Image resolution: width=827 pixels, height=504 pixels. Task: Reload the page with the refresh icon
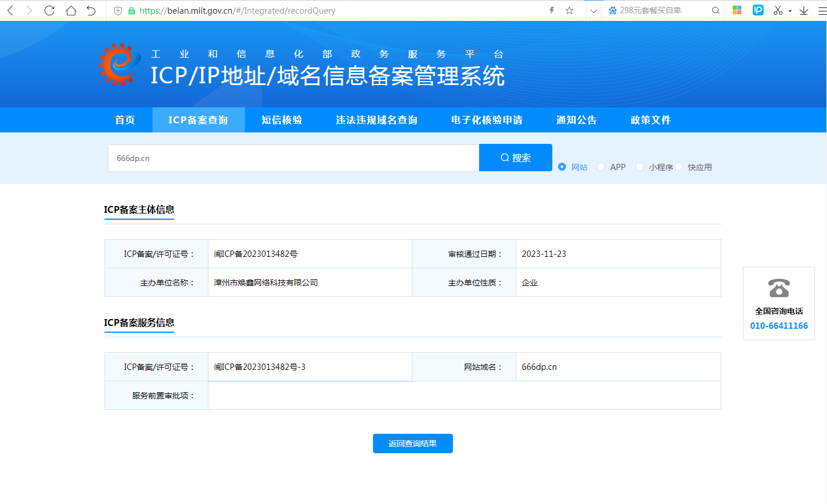(50, 10)
